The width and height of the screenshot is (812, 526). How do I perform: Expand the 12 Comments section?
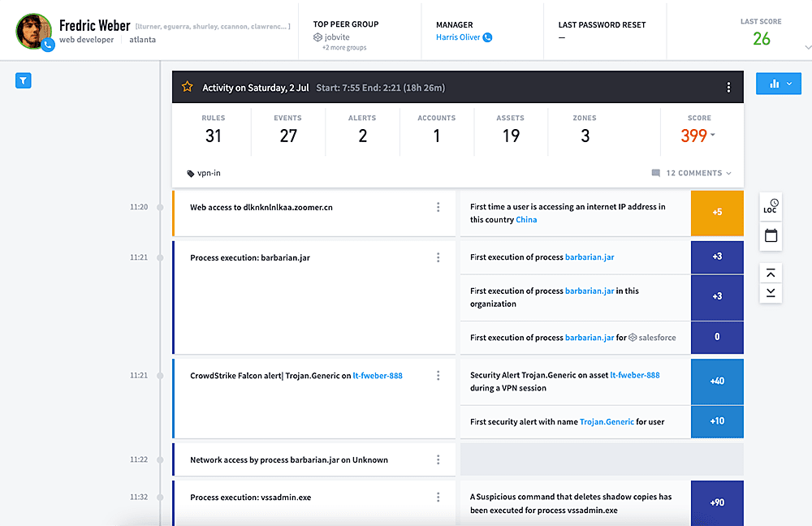pyautogui.click(x=698, y=173)
